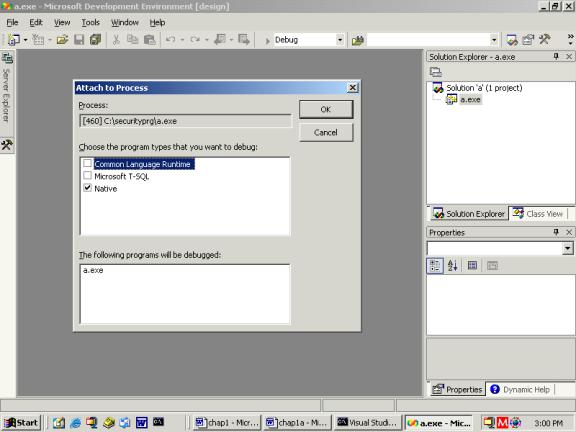Viewport: 576px width, 432px height.
Task: Click the Save All toolbar icon
Action: 96,40
